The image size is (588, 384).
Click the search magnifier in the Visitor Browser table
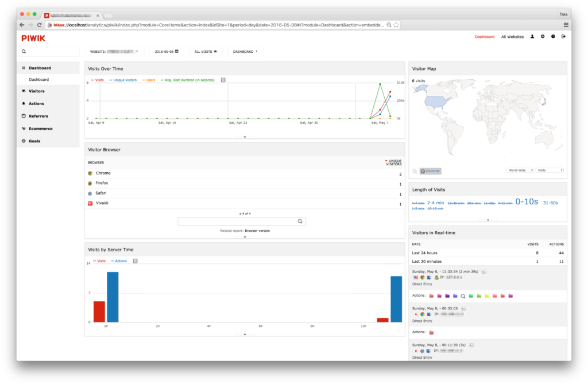(300, 221)
